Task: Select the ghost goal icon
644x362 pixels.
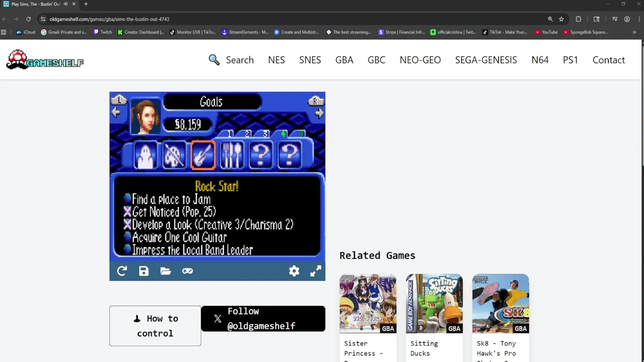Action: tap(145, 155)
